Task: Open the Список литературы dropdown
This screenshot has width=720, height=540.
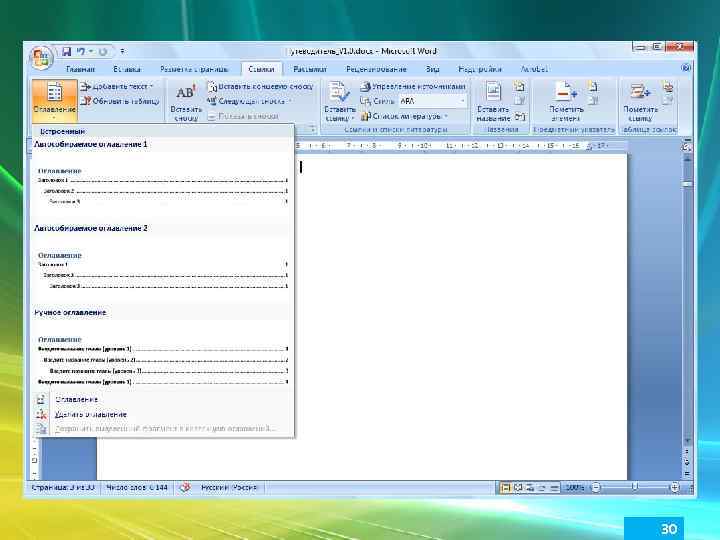Action: pyautogui.click(x=404, y=116)
